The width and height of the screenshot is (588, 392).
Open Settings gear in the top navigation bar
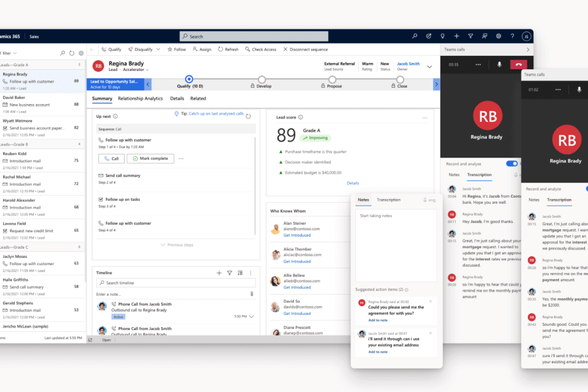(x=499, y=36)
